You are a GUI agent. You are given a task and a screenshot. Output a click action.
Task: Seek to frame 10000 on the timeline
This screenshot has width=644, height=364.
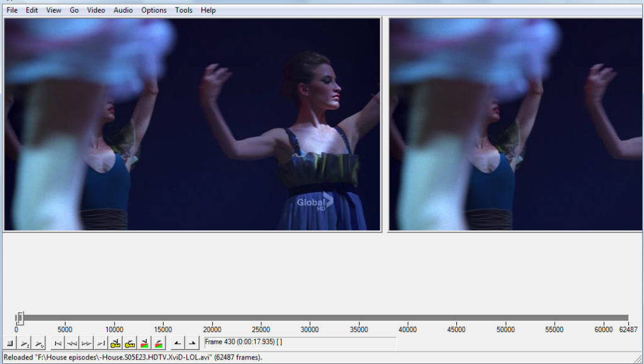[114, 318]
